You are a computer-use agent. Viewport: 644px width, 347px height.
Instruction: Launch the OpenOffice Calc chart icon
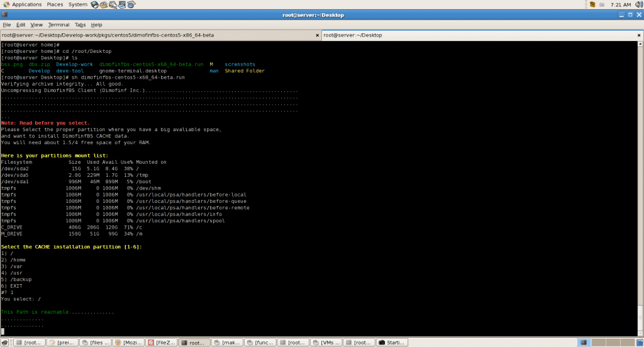(131, 4)
